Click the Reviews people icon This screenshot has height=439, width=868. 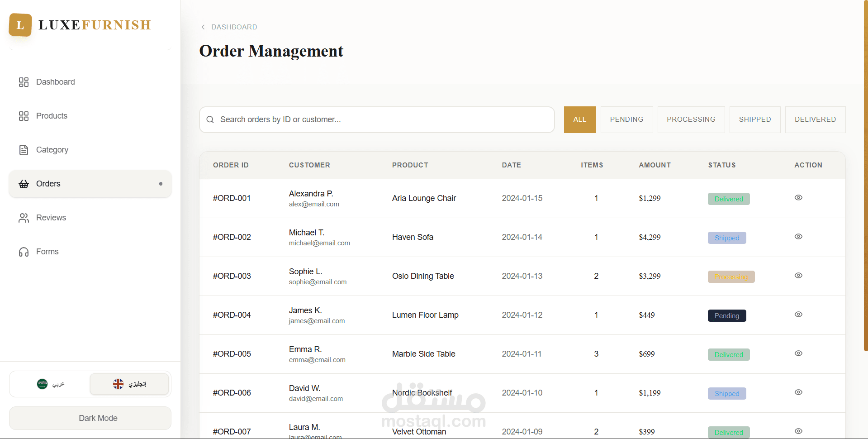pos(24,218)
